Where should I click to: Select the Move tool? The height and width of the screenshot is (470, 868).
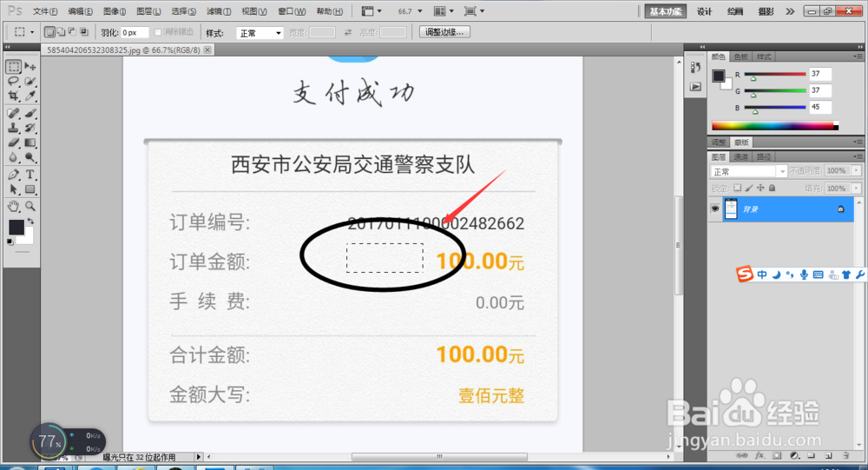pos(30,67)
